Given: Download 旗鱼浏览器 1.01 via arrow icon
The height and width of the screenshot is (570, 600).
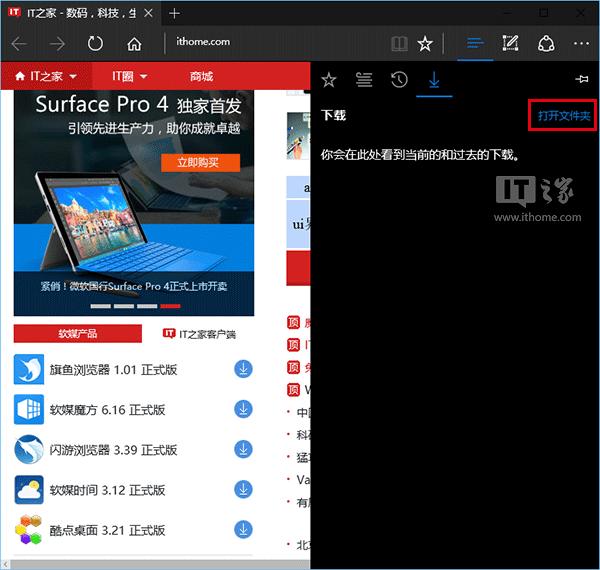Looking at the screenshot, I should (243, 369).
